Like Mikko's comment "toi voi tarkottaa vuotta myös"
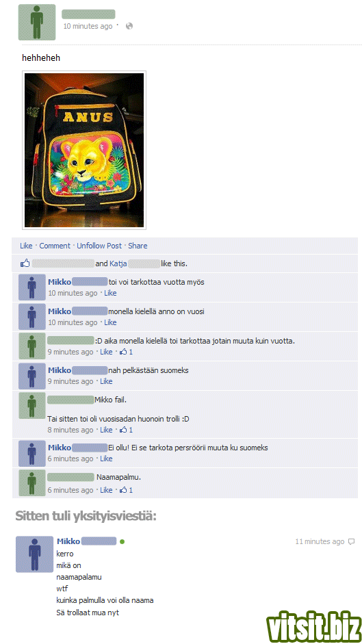Image resolution: width=362 pixels, height=644 pixels. (x=110, y=293)
